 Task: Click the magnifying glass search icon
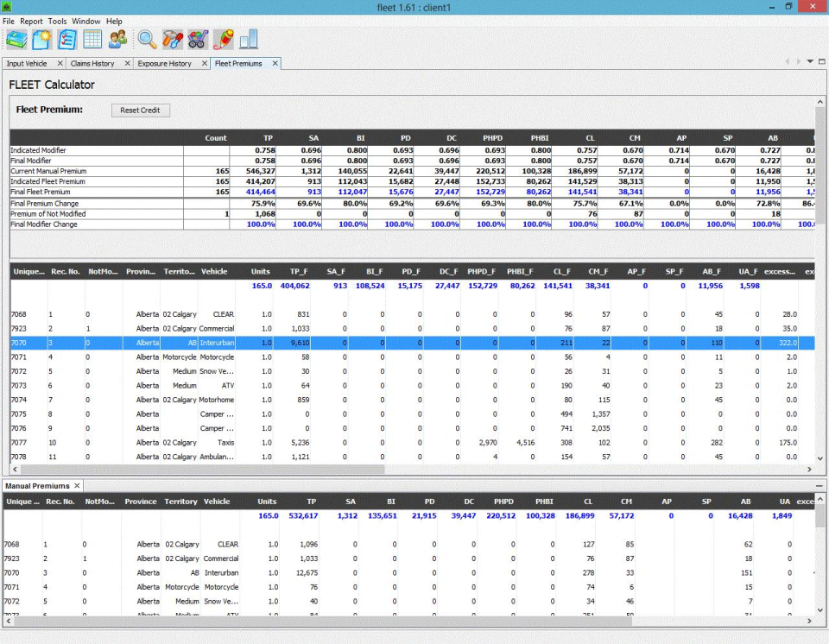coord(147,40)
